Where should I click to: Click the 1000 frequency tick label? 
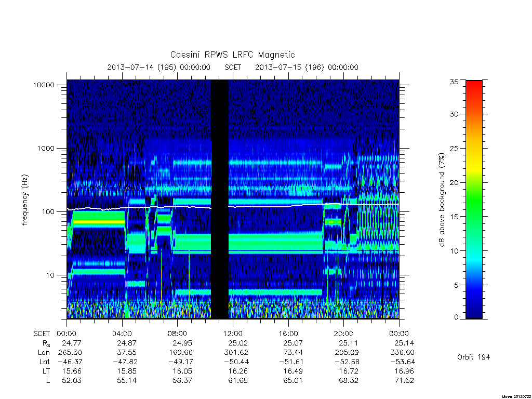click(46, 148)
